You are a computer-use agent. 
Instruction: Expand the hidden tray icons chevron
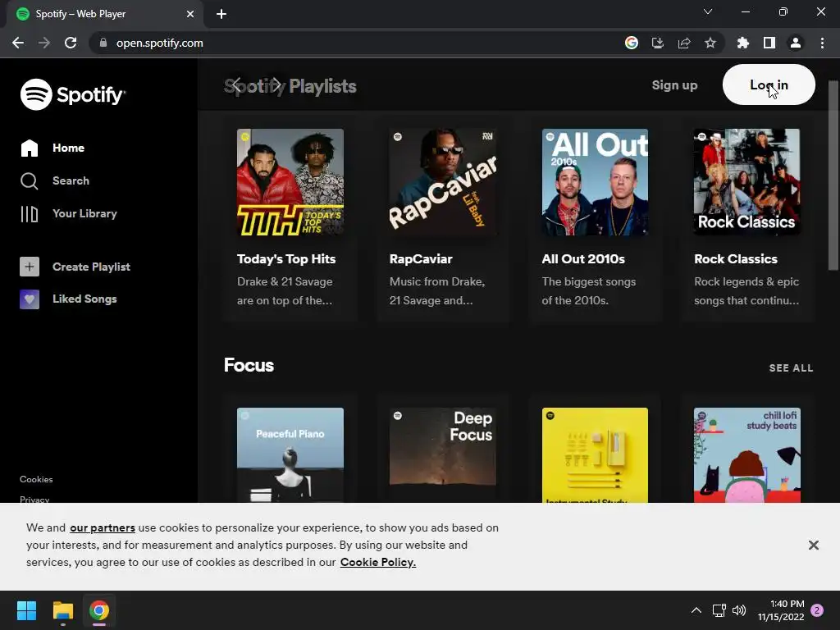pos(696,610)
